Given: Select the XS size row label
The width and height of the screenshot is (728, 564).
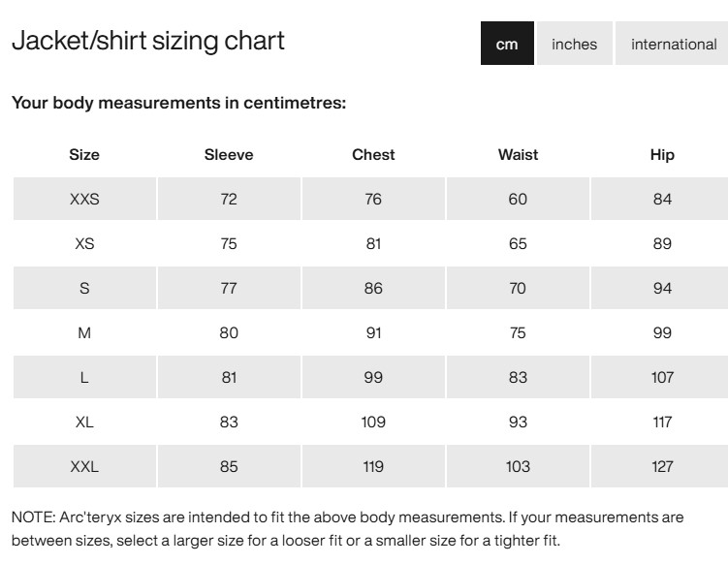Looking at the screenshot, I should point(84,244).
